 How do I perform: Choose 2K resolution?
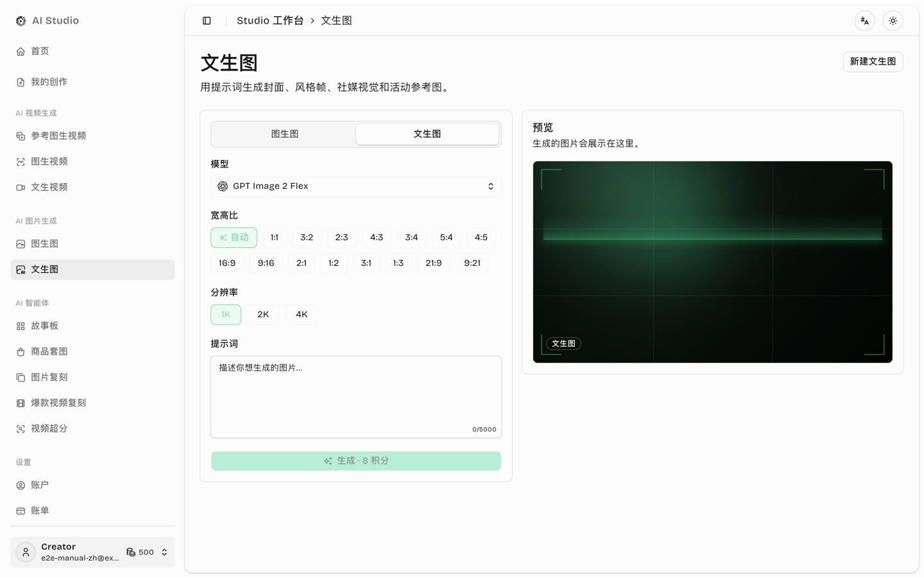pos(263,315)
